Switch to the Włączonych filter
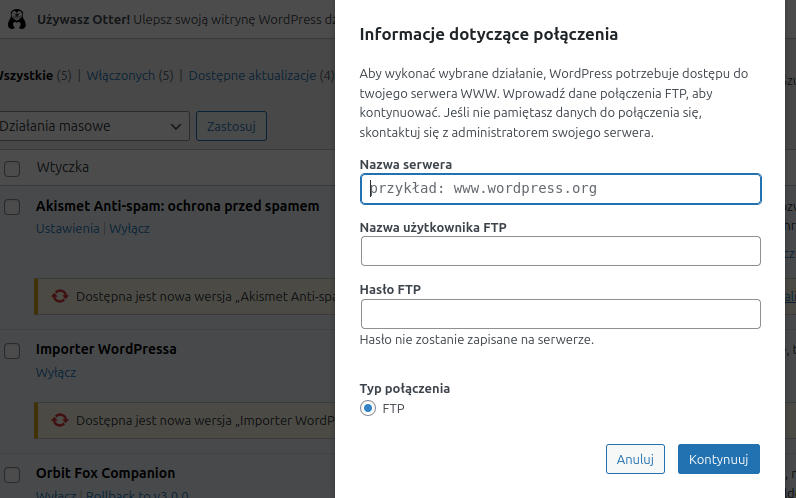796x498 pixels. (x=121, y=75)
